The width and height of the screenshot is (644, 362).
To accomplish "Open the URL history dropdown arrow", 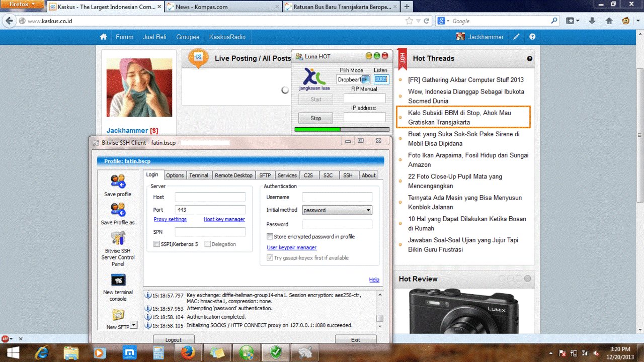I will click(x=419, y=21).
